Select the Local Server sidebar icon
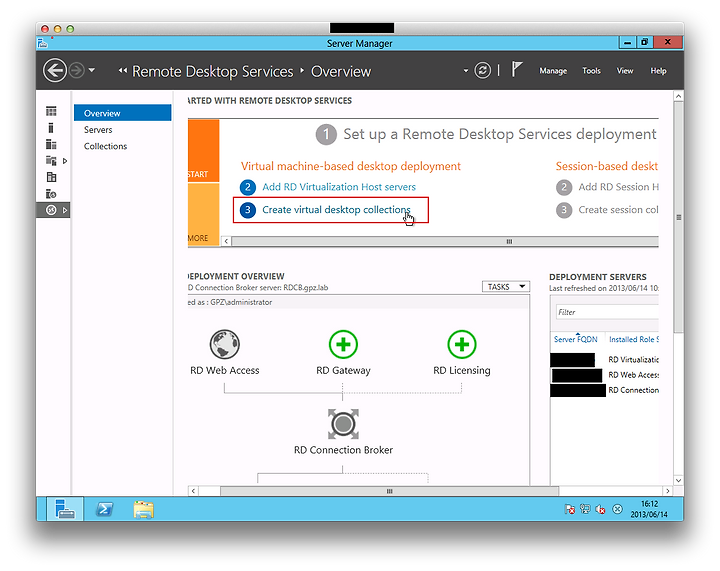 51,128
